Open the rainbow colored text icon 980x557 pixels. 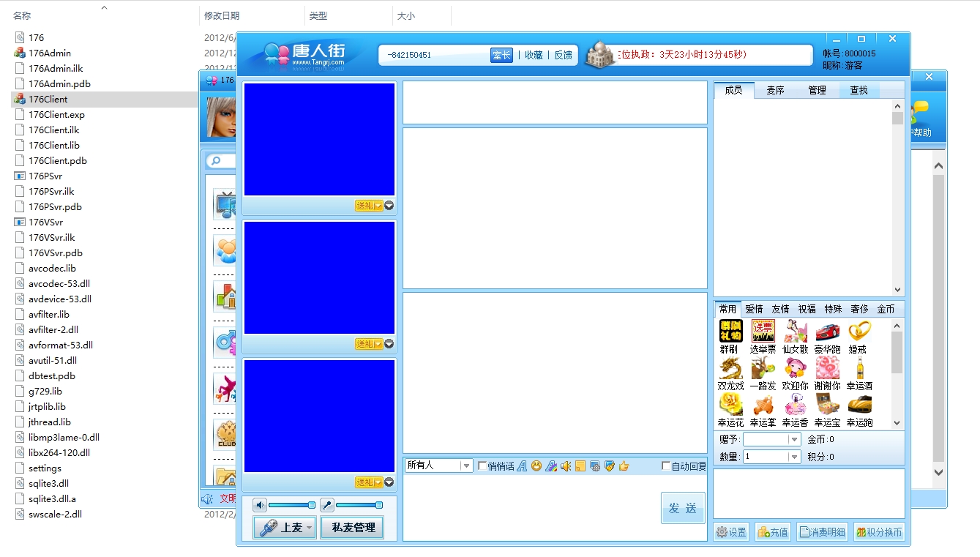551,466
